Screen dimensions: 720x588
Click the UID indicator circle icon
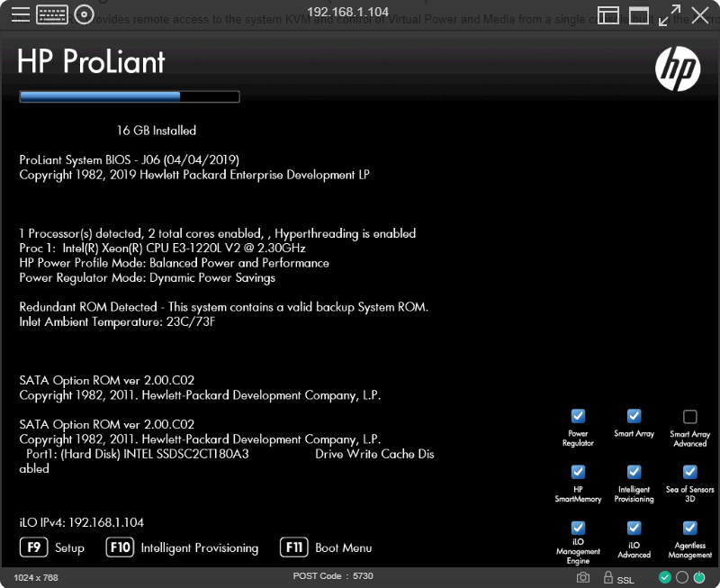click(x=682, y=577)
